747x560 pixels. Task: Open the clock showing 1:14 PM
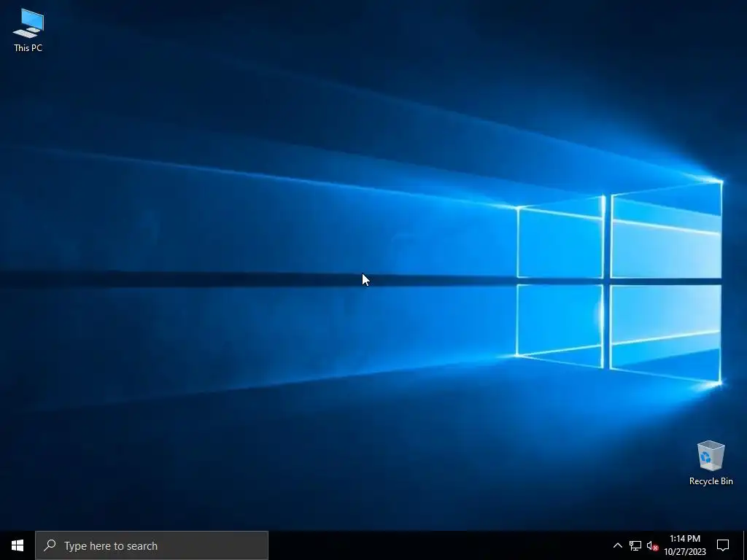(x=684, y=545)
